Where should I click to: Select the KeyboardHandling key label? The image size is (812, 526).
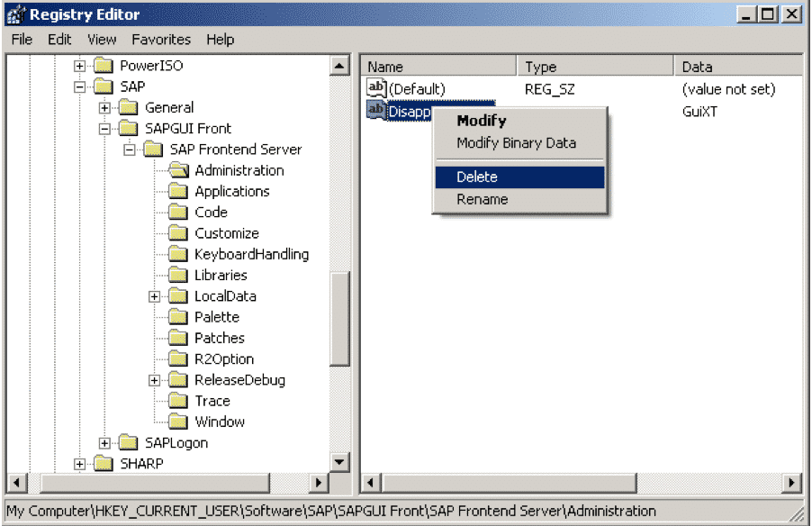click(252, 255)
